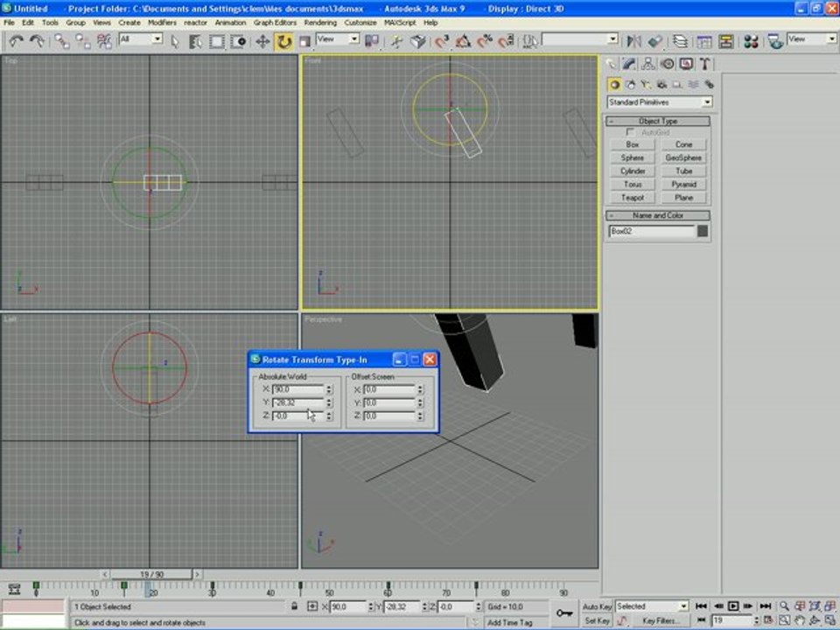Open the selection filter All dropdown
Viewport: 840px width, 630px height.
tap(141, 39)
